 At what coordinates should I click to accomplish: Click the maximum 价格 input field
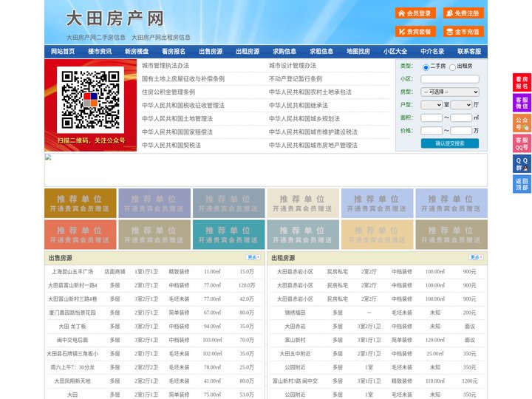[461, 131]
